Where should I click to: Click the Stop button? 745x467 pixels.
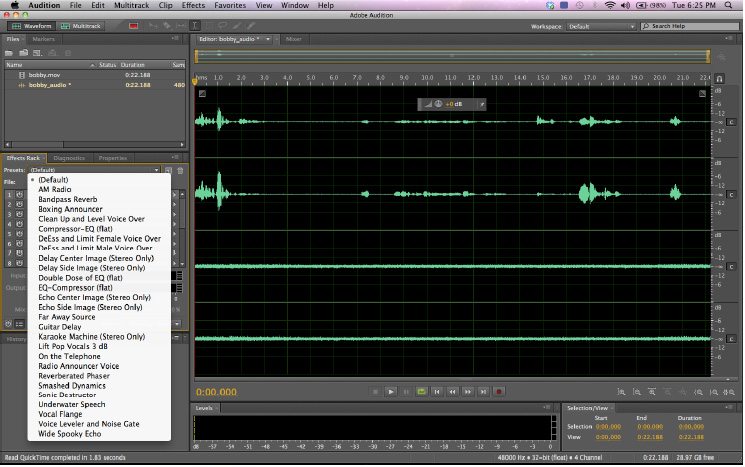375,392
